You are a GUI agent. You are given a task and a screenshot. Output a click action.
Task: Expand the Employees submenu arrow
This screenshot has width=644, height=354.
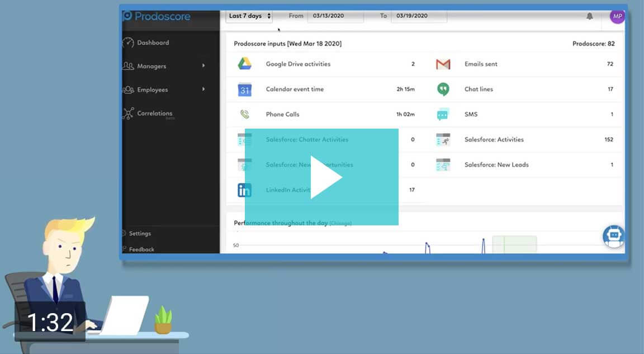(x=203, y=89)
